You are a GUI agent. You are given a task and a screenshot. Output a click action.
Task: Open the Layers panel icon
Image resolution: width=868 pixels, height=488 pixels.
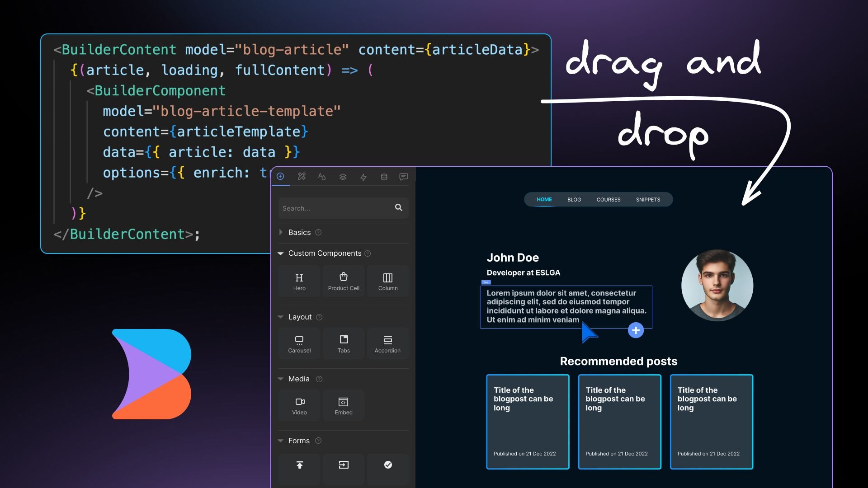(x=342, y=176)
